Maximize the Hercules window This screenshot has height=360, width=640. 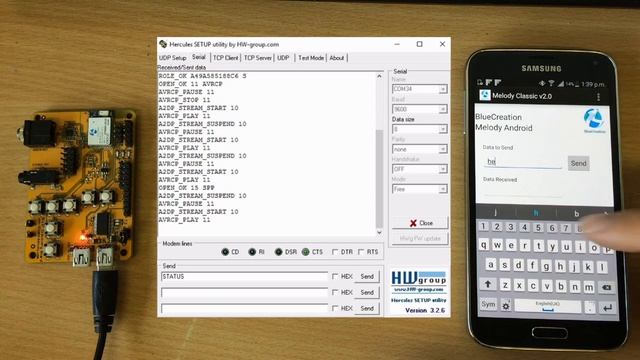click(419, 44)
